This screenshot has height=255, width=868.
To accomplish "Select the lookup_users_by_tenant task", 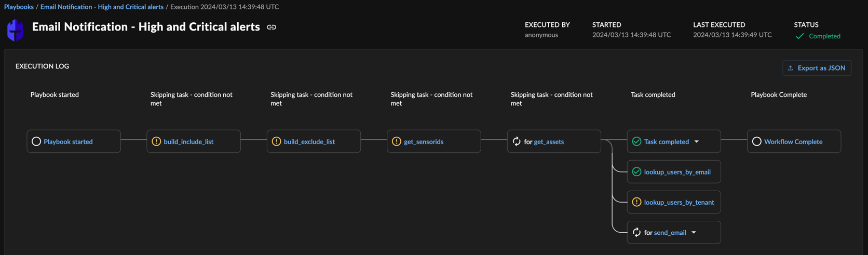I will coord(679,202).
